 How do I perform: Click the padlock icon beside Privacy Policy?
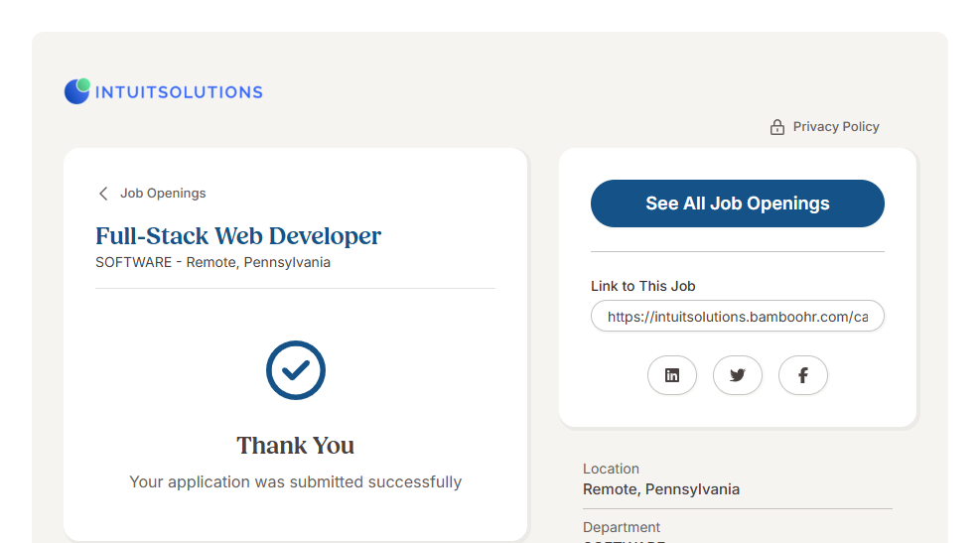coord(777,127)
